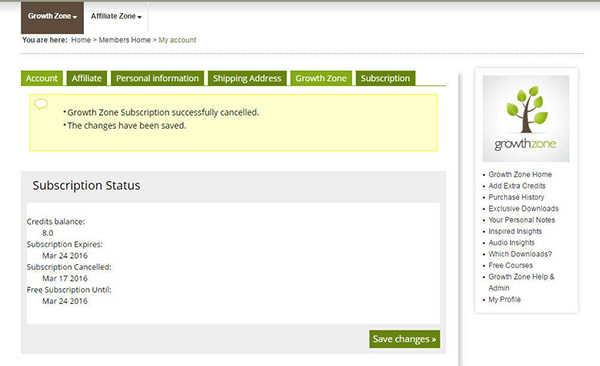The image size is (600, 366).
Task: Switch to the Subscription tab
Action: (385, 78)
